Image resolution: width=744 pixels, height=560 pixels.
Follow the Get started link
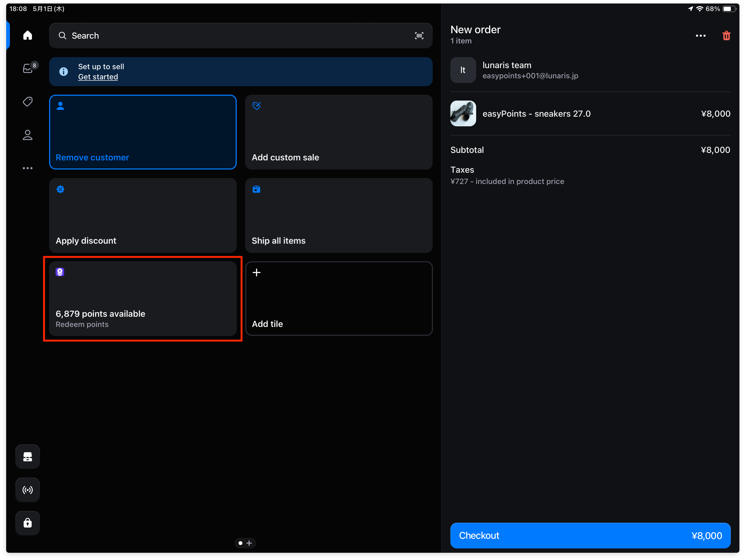(98, 77)
